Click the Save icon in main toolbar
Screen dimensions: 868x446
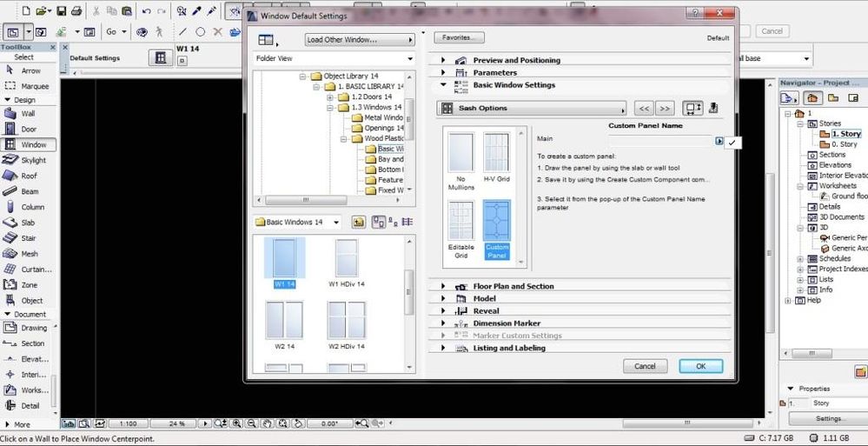click(62, 10)
